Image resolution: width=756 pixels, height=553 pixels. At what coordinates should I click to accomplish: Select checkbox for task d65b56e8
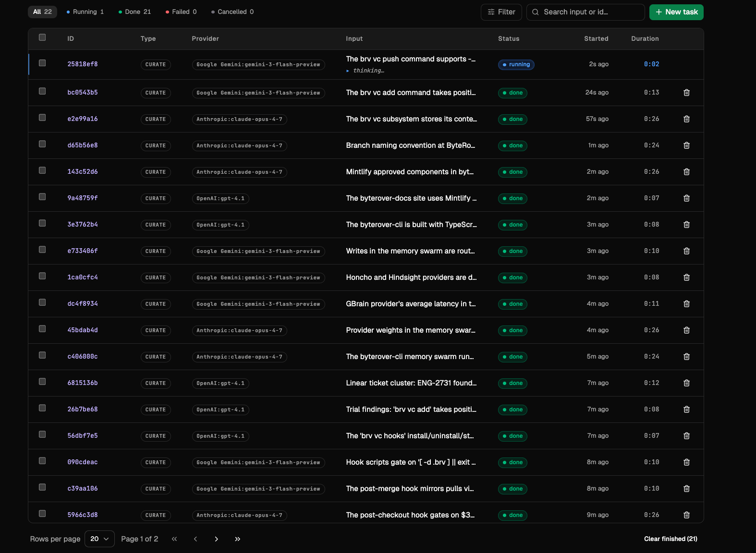tap(42, 144)
